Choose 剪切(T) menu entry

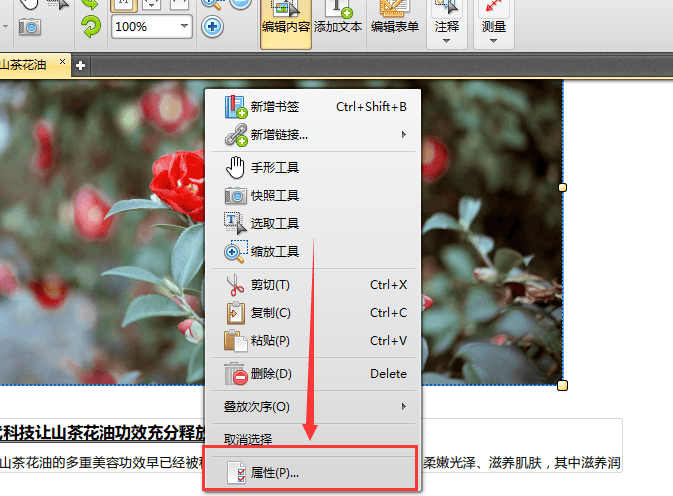[315, 285]
